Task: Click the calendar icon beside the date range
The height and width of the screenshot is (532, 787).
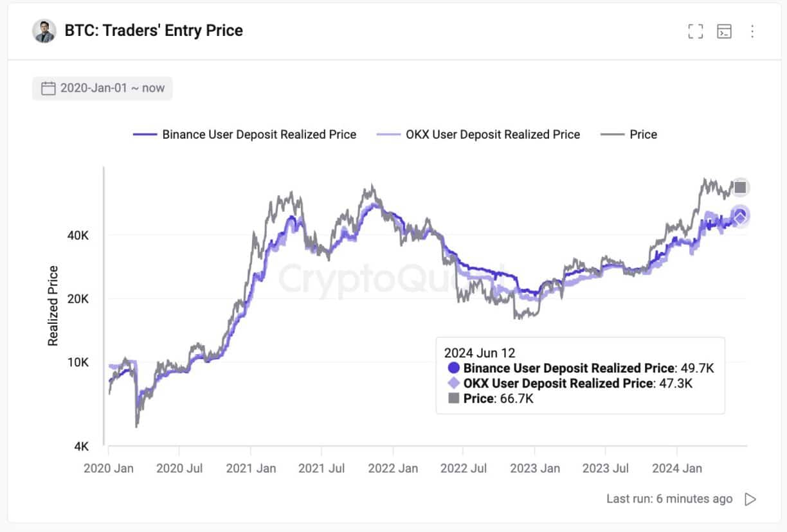Action: click(47, 88)
